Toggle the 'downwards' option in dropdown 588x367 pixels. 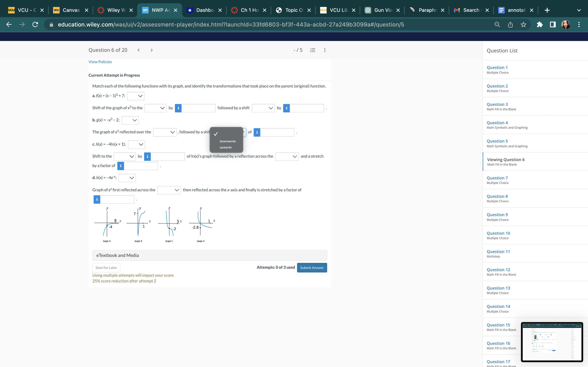[x=227, y=141]
